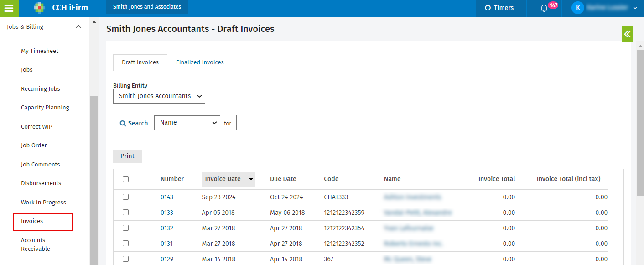
Task: Open the search field Name dropdown
Action: [187, 123]
